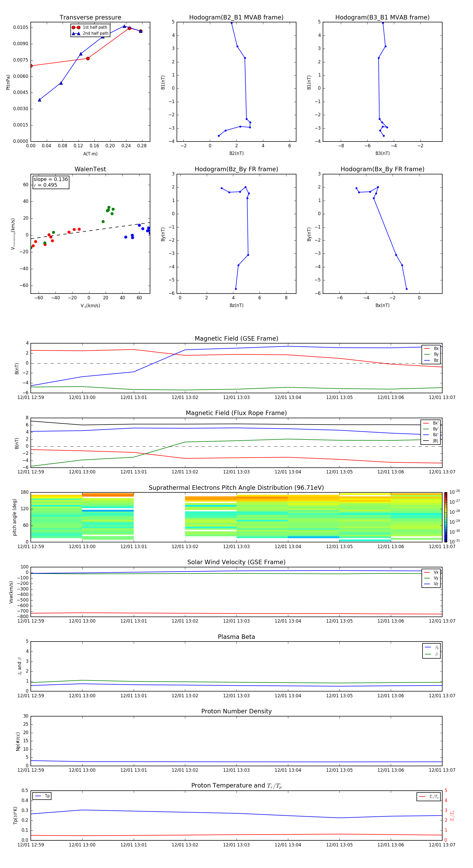
Task: Select the 'Hodogram(B2_B1 MVAB frame)' title
Action: (236, 18)
